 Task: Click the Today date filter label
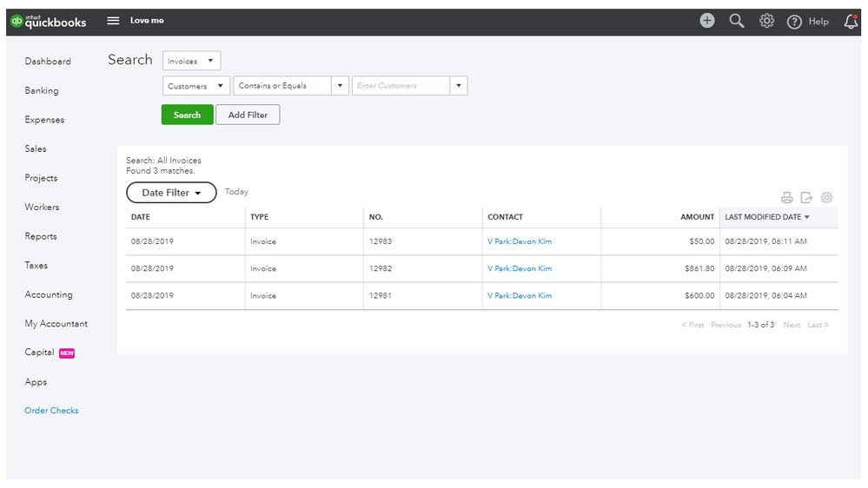point(236,192)
